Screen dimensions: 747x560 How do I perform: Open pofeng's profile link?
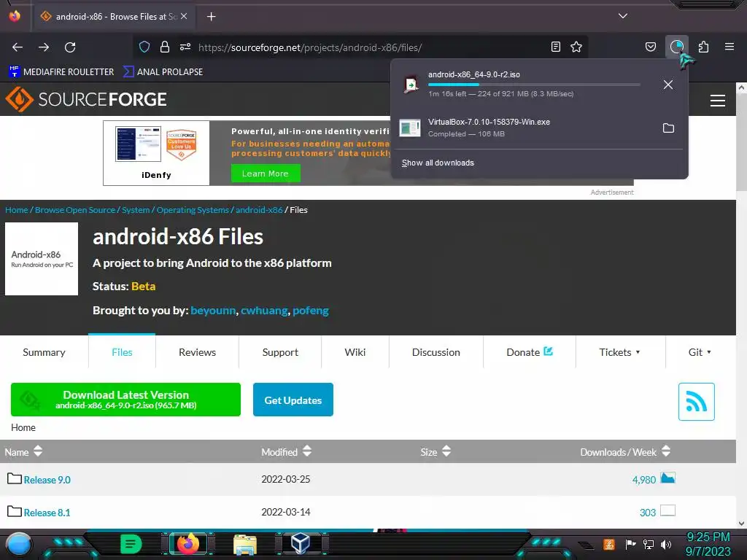click(311, 311)
